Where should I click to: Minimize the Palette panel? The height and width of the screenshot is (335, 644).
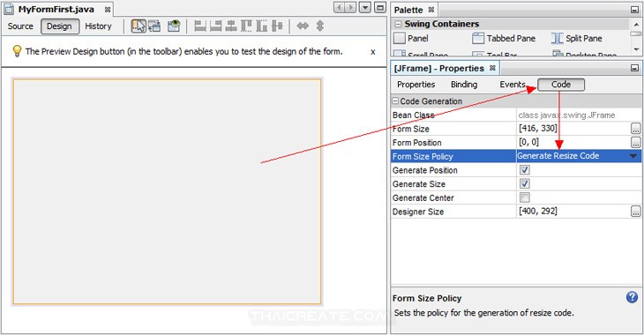tap(634, 10)
